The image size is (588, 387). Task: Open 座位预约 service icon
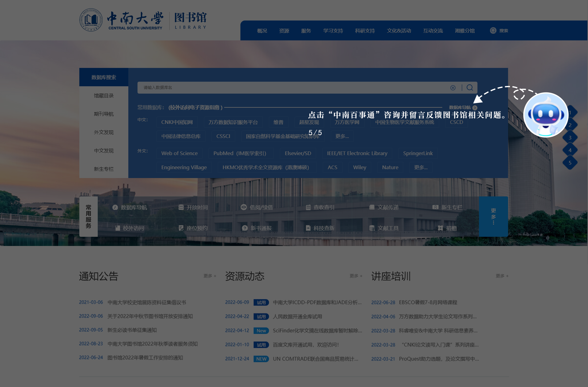[181, 228]
